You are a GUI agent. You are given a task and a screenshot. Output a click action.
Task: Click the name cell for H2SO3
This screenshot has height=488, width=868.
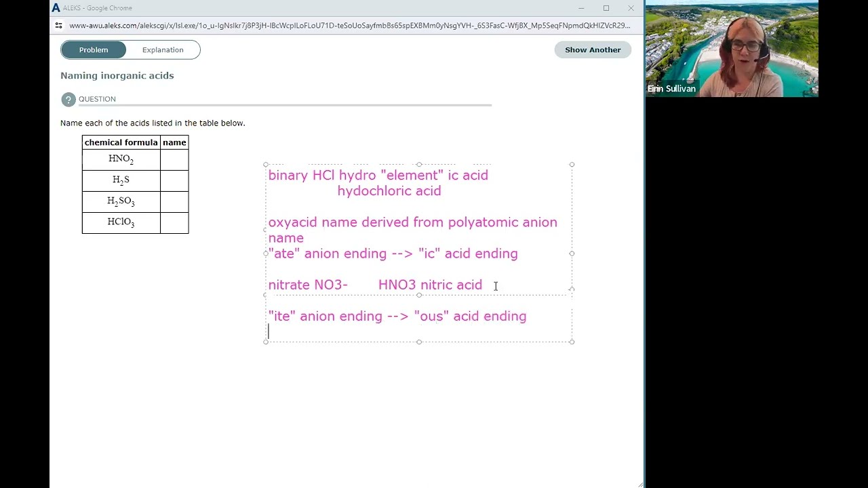[x=174, y=202]
